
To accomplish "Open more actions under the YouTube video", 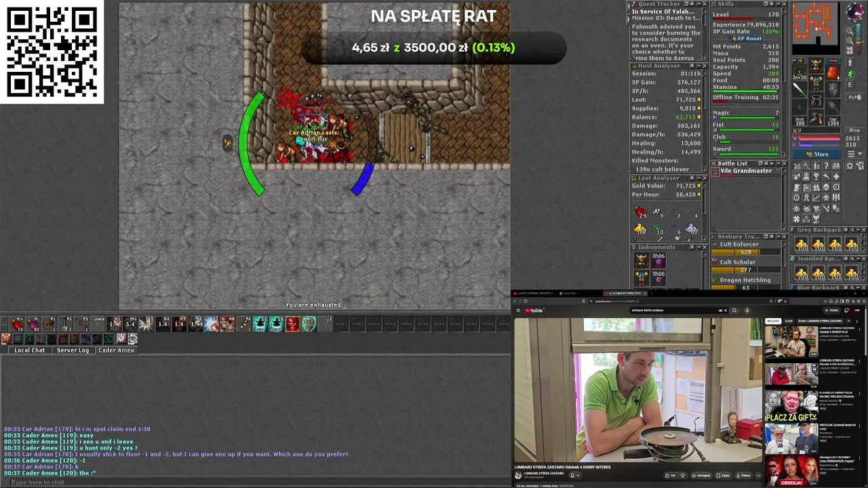I will 759,475.
